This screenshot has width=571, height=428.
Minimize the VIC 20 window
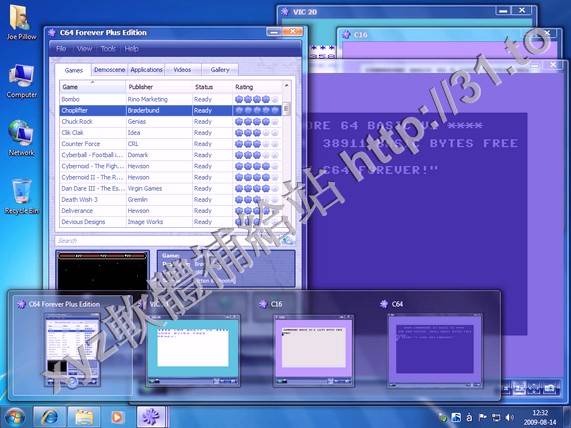point(503,11)
